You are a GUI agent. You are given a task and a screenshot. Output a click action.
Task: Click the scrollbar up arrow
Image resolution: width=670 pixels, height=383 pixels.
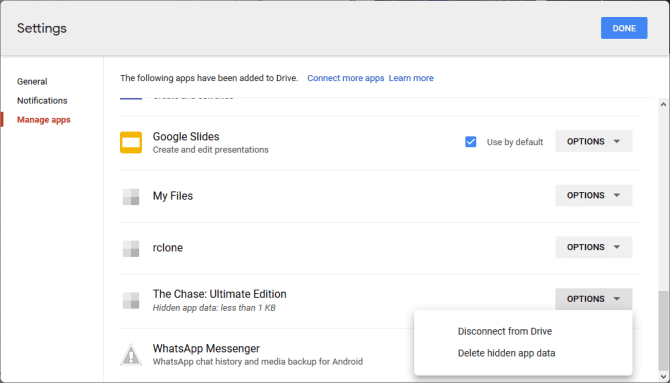tap(663, 104)
